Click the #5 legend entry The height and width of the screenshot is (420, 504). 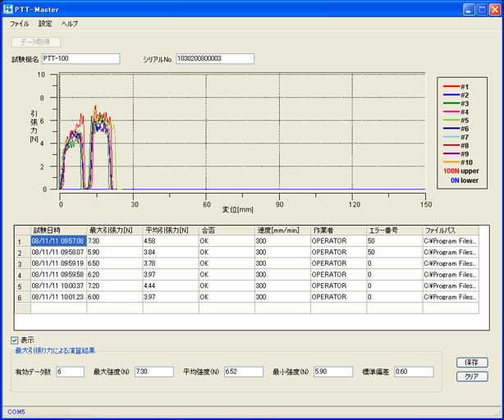463,120
